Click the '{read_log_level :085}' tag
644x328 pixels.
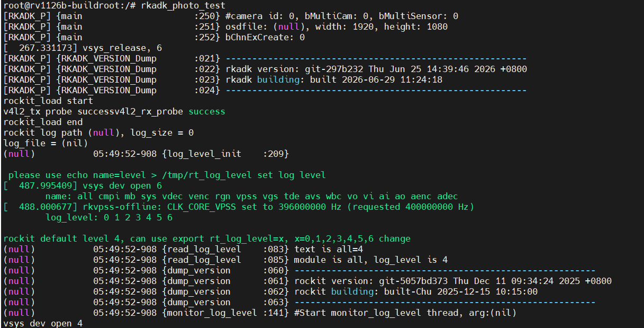[225, 260]
